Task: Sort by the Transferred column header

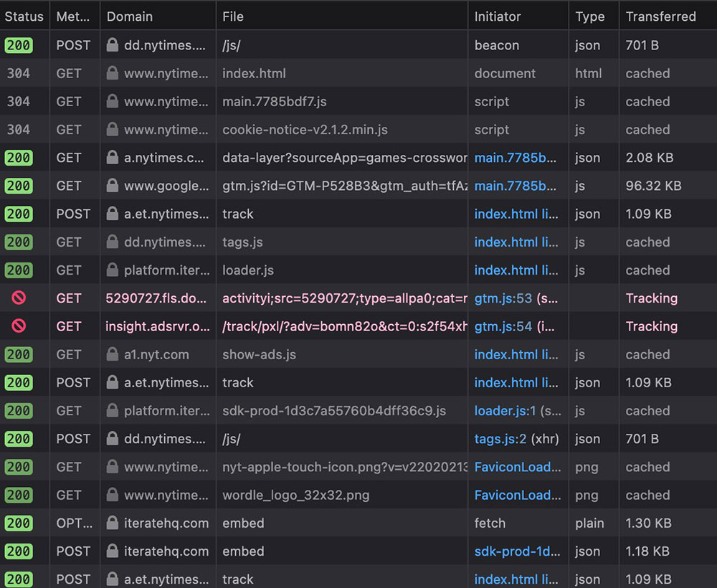Action: tap(660, 16)
